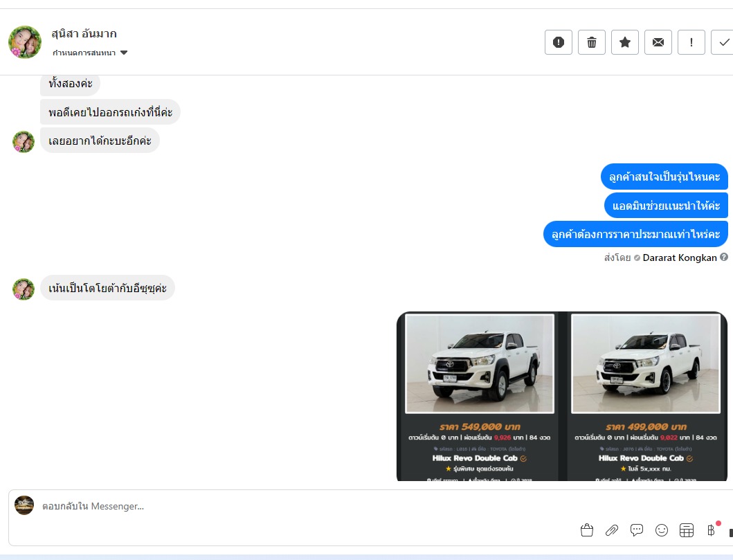
Task: Star this conversation to follow up
Action: click(625, 42)
